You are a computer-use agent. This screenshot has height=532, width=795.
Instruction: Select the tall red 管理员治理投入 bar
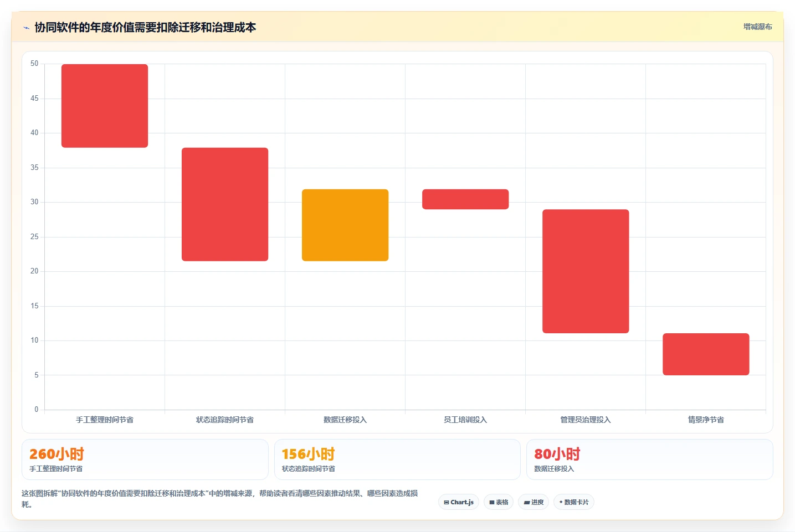point(586,271)
